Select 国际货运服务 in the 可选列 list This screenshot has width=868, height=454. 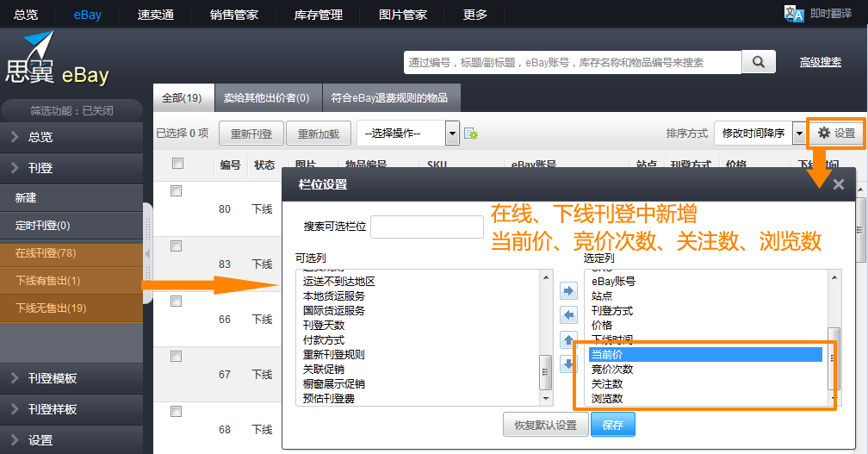[x=418, y=311]
